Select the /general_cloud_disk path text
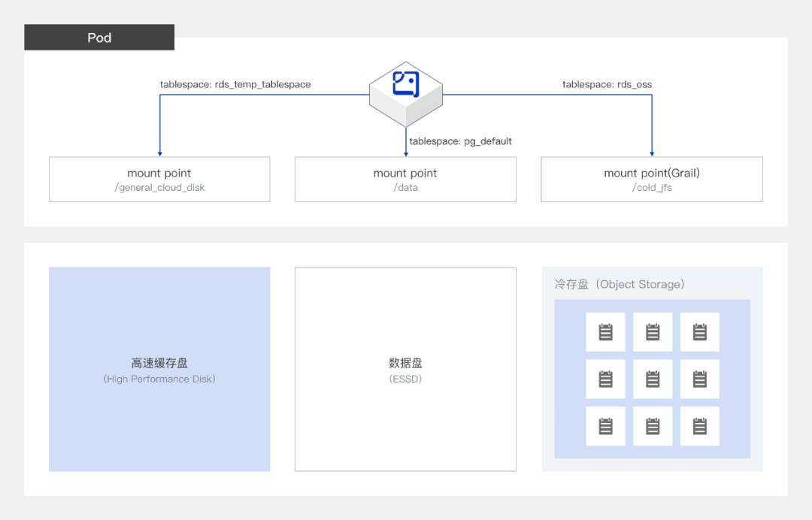The width and height of the screenshot is (812, 520). tap(159, 187)
